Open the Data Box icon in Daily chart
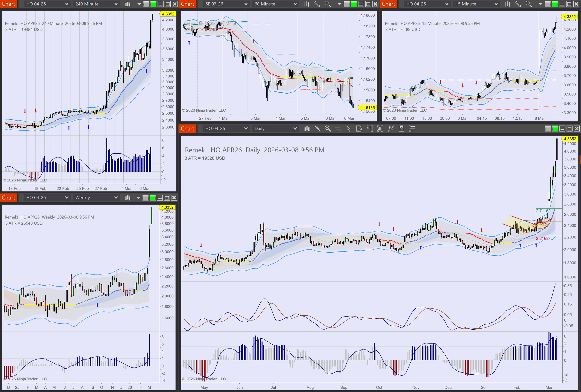The width and height of the screenshot is (581, 392). pyautogui.click(x=359, y=129)
